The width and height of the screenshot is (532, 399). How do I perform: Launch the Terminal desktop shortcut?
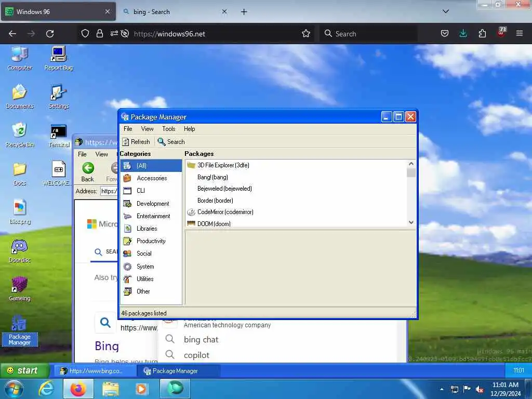click(59, 136)
